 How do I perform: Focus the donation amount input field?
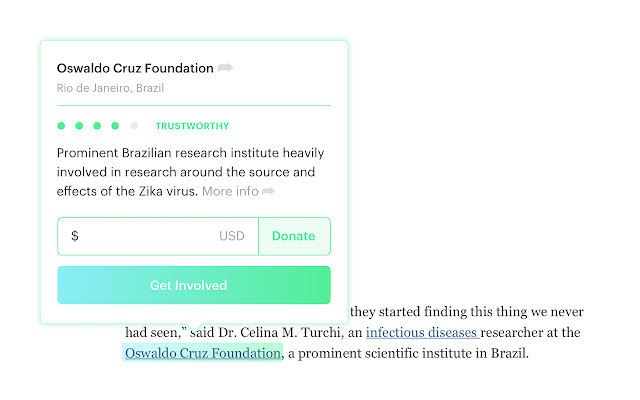[x=148, y=237]
